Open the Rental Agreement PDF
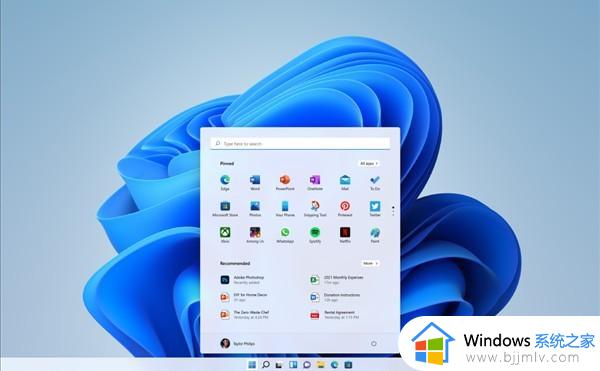This screenshot has height=371, width=600. coord(334,315)
